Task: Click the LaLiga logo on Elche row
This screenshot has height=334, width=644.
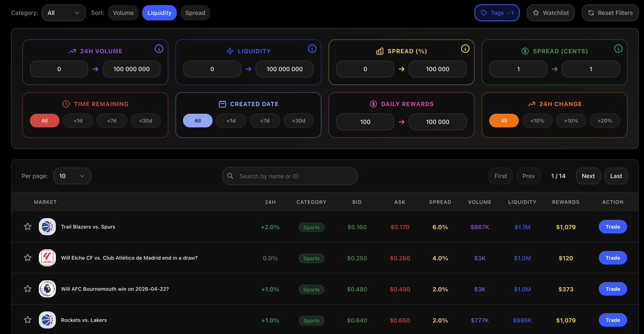Action: [x=47, y=258]
